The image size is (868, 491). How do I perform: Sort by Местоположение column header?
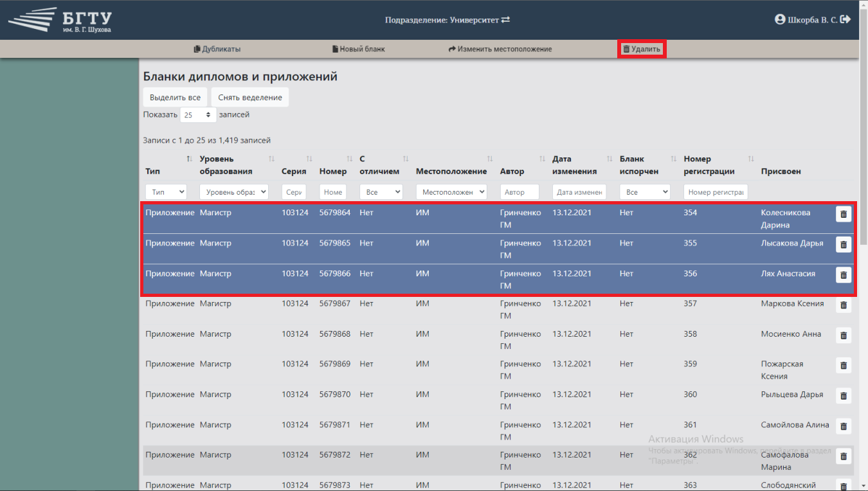(490, 159)
